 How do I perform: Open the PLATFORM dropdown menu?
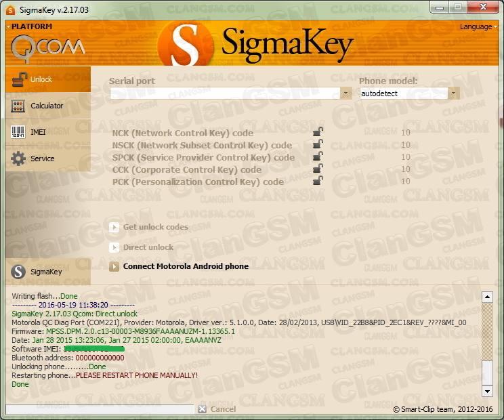pyautogui.click(x=29, y=26)
